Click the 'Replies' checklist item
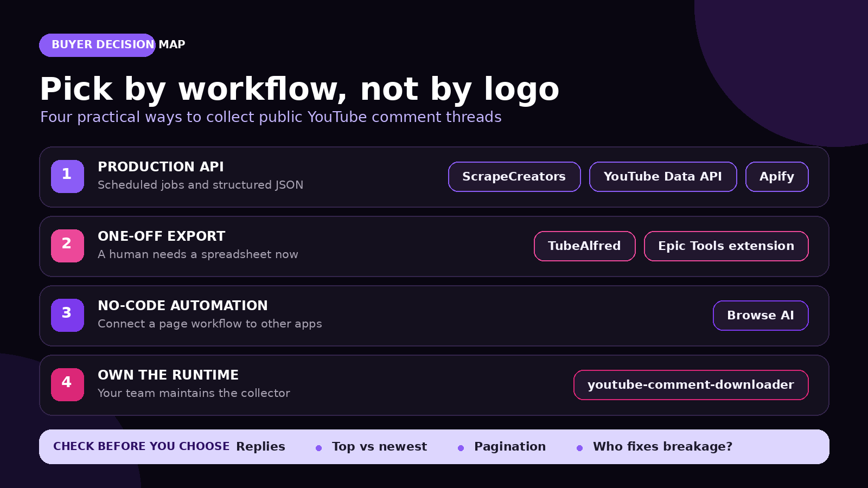This screenshot has height=488, width=868. 260,447
